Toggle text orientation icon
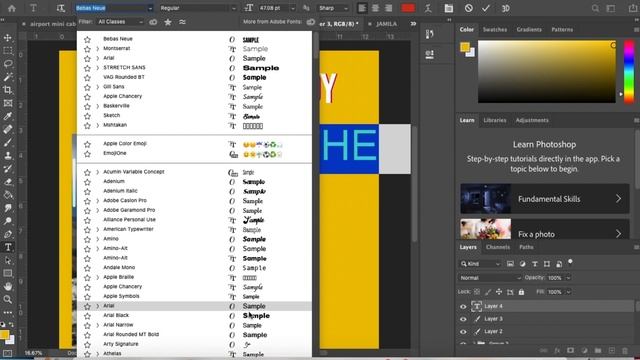 coord(61,8)
